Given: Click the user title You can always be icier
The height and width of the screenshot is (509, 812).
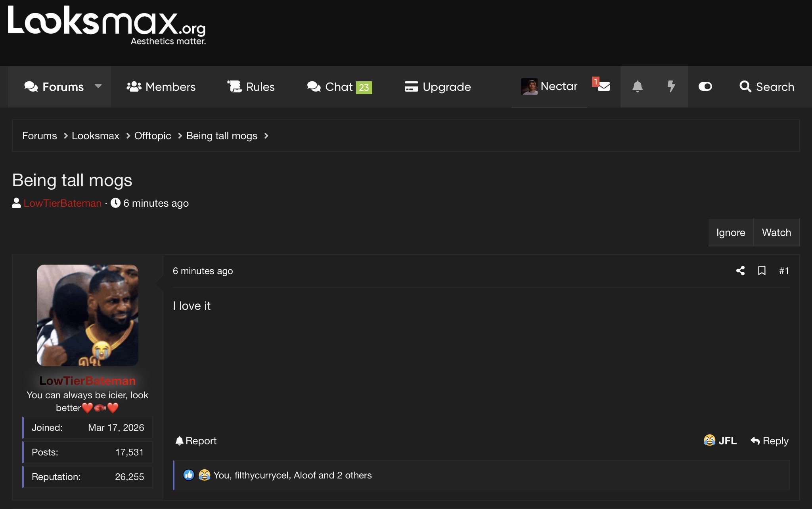Looking at the screenshot, I should tap(88, 401).
